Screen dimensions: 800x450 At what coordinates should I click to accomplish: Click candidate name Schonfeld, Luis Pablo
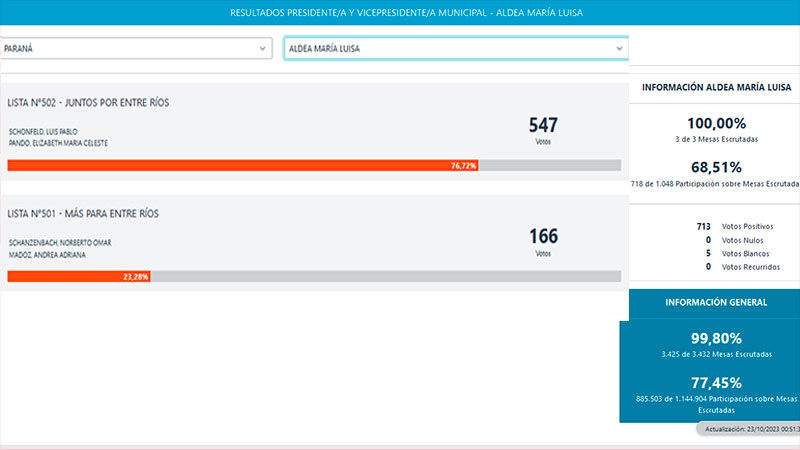(43, 131)
